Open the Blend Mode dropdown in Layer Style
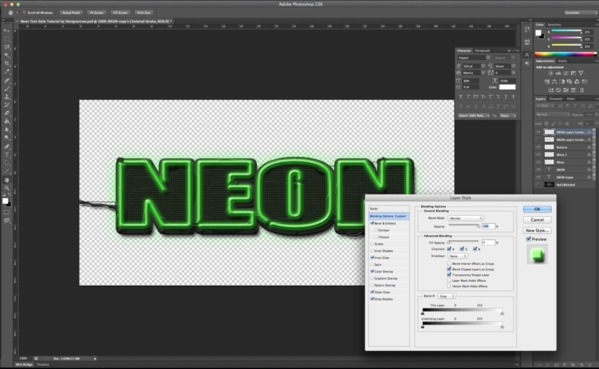The height and width of the screenshot is (369, 599). 466,218
